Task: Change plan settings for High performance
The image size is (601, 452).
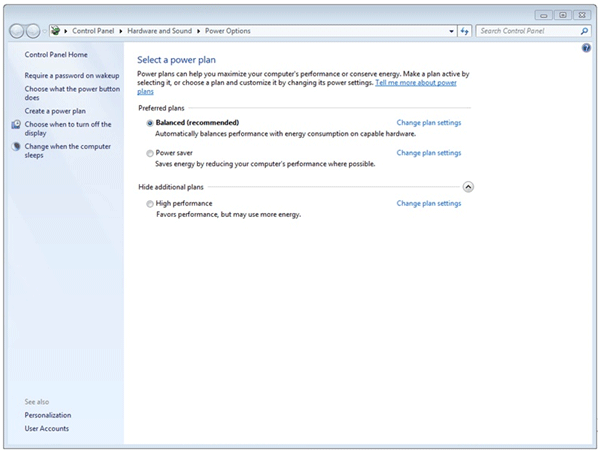Action: click(429, 204)
